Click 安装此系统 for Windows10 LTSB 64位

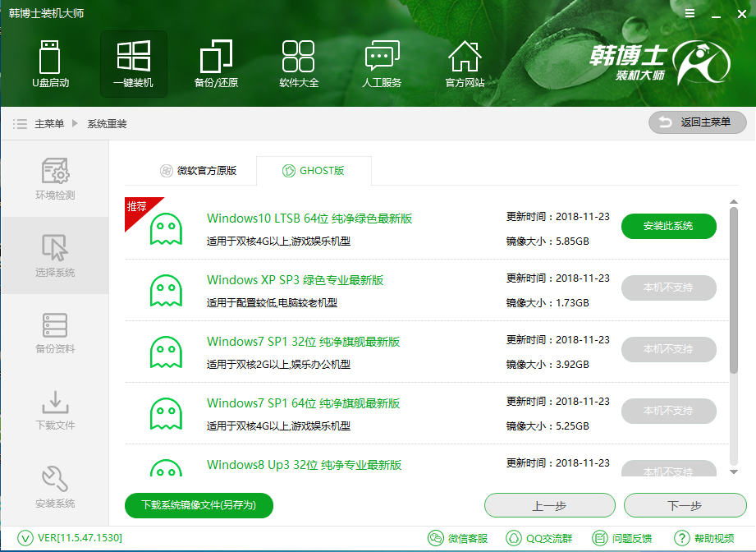(668, 225)
